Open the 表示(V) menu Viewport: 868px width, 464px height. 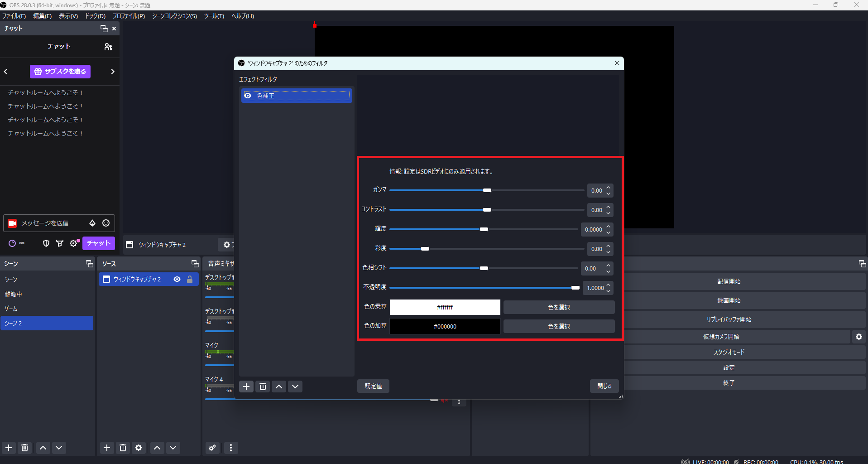tap(68, 16)
